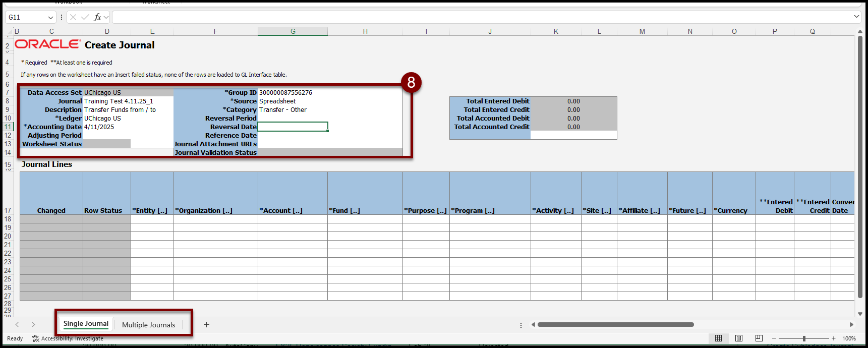Click the Enter checkmark icon in formula bar
The image size is (868, 348).
(x=85, y=17)
